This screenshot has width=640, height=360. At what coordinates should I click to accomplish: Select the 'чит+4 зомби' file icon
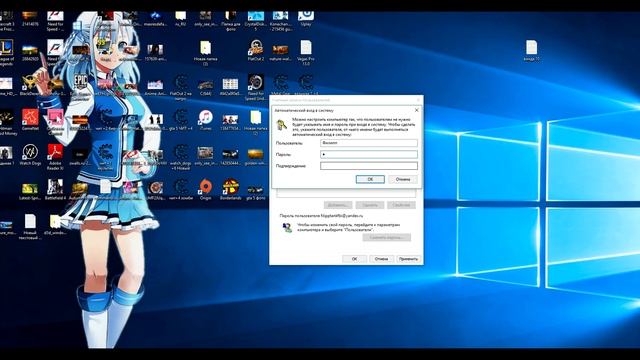tap(181, 187)
